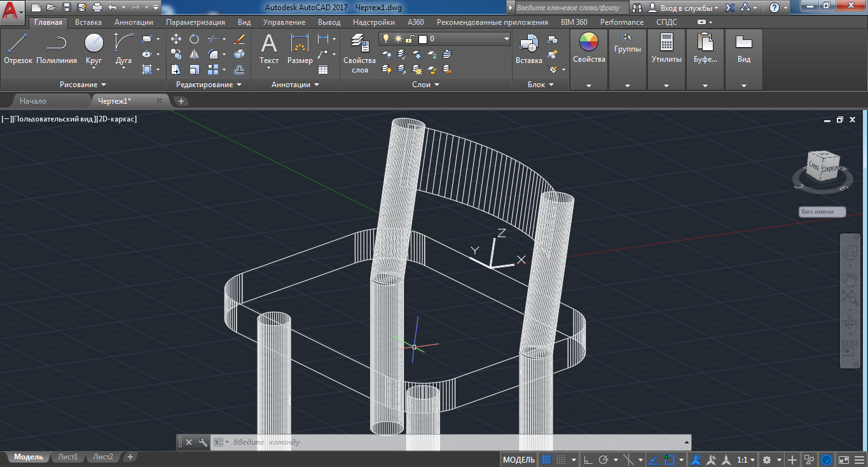Click the Offset tool icon
868x467 pixels.
240,69
